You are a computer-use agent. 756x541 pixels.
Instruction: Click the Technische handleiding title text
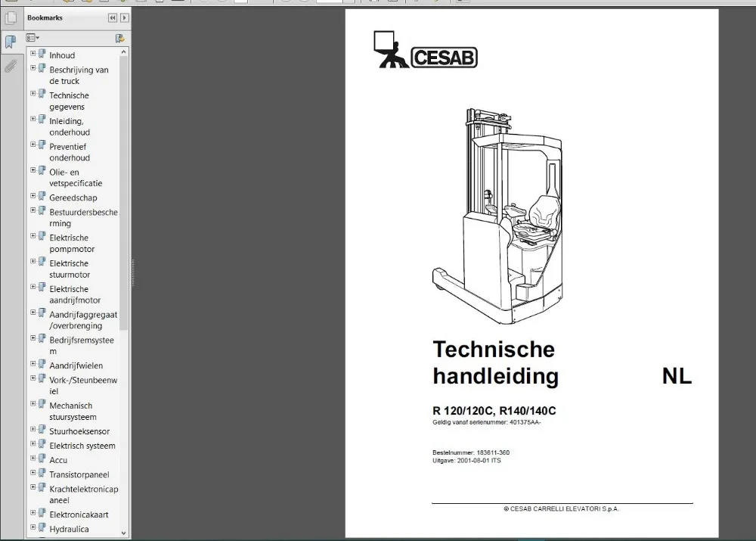[x=496, y=363]
